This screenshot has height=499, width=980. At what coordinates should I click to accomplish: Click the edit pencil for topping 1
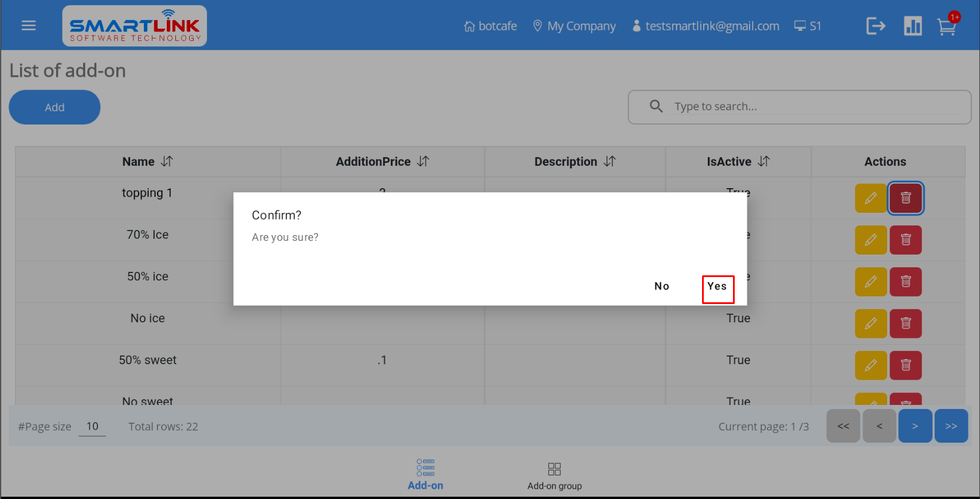pos(871,198)
